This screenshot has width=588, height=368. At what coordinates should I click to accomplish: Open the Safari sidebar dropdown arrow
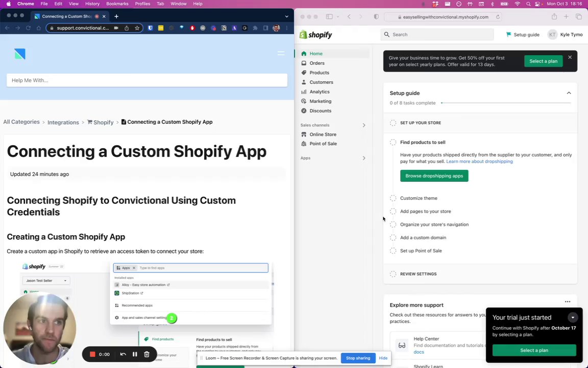[x=338, y=17]
